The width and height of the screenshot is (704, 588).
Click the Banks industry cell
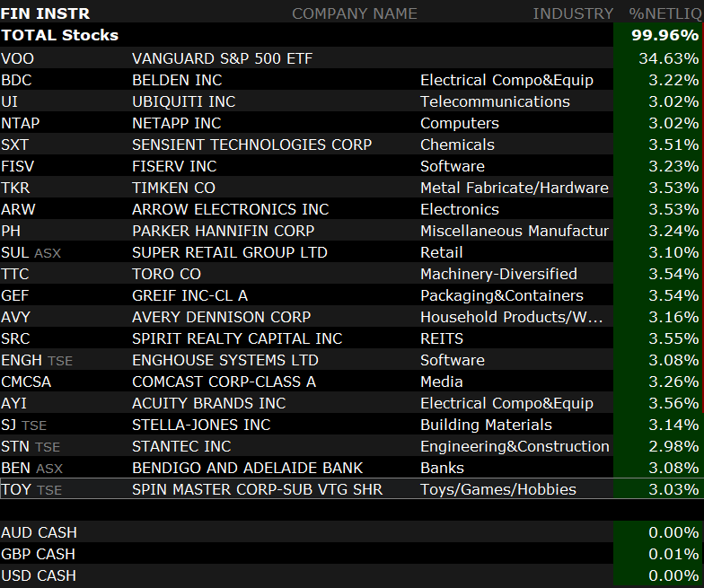[442, 468]
